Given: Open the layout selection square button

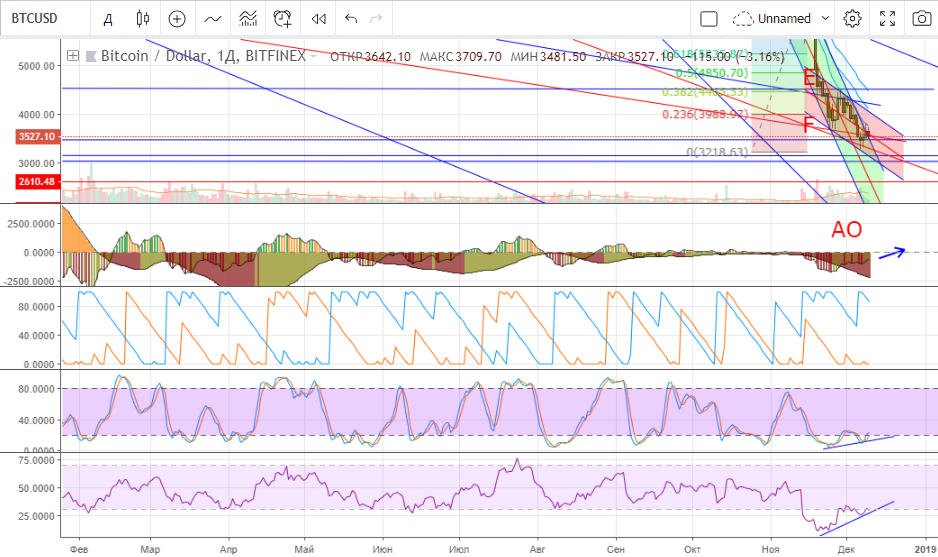Looking at the screenshot, I should [709, 18].
